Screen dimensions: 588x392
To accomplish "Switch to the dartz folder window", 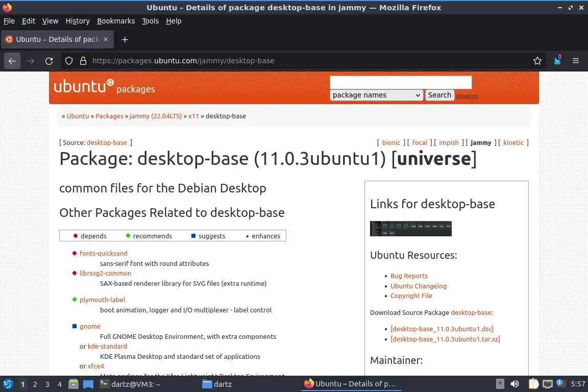I will tap(217, 384).
